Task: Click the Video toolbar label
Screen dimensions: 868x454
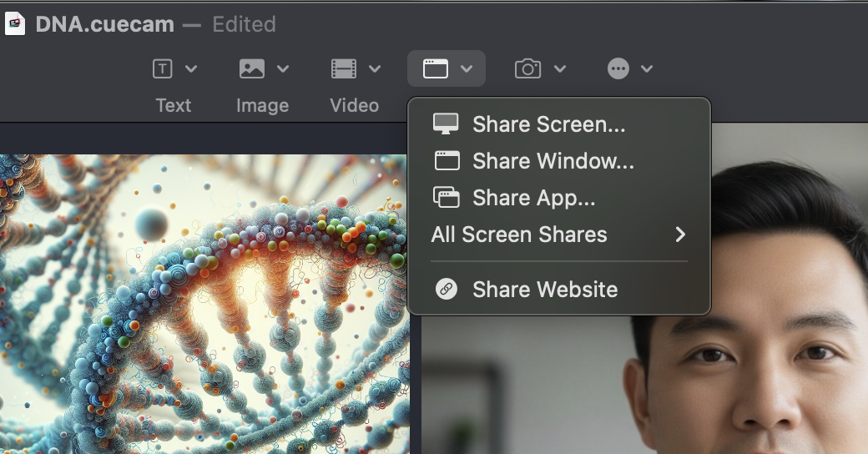Action: 354,105
